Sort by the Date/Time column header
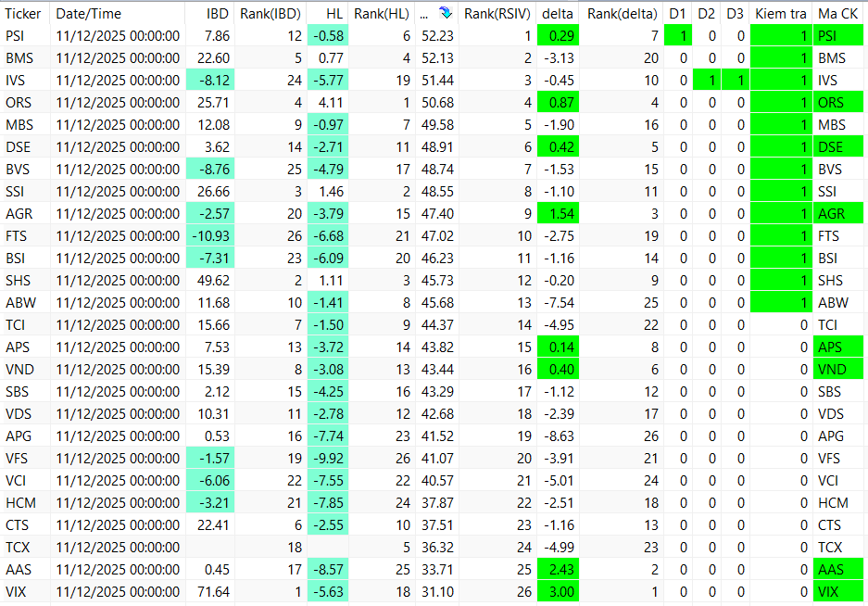The image size is (868, 606). pos(89,13)
